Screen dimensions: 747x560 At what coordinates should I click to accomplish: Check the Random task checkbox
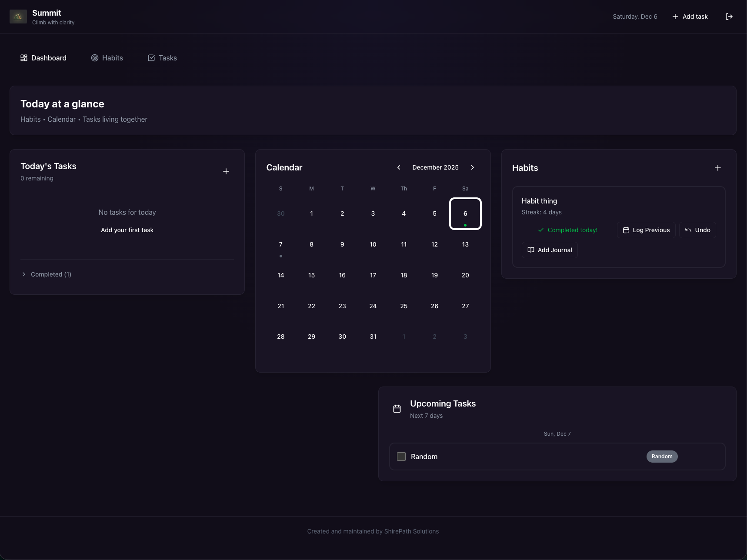point(400,457)
